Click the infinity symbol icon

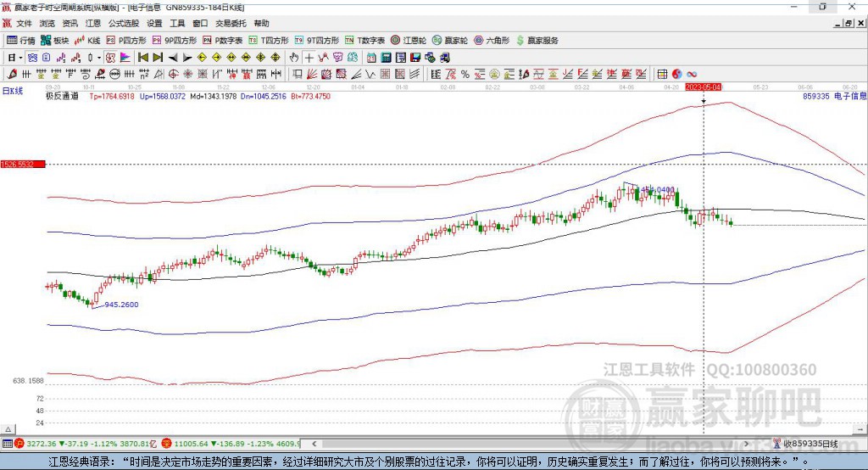(692, 74)
